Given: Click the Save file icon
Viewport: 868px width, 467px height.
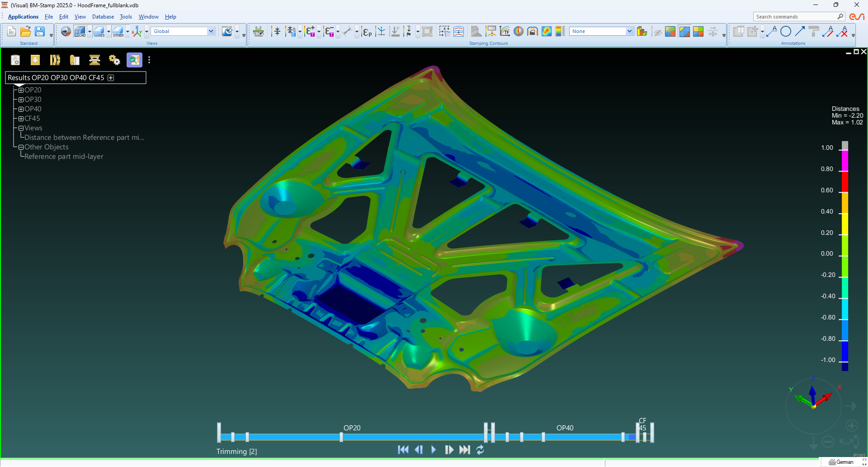Looking at the screenshot, I should tap(40, 31).
